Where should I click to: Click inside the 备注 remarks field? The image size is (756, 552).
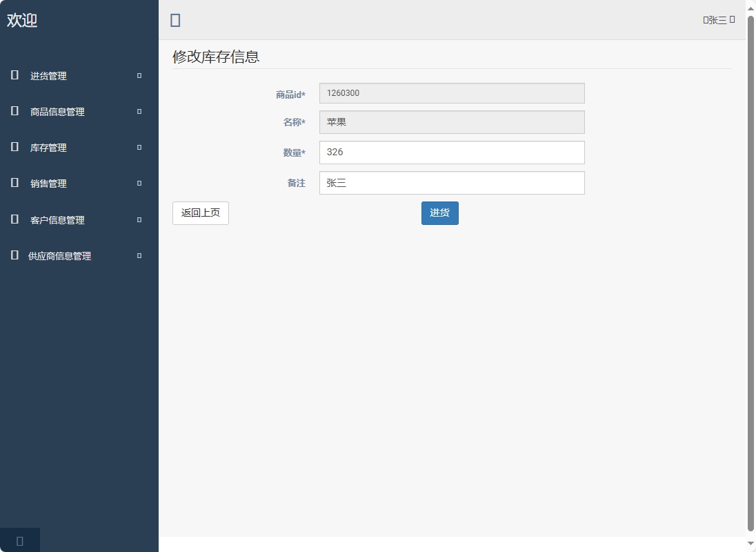[451, 182]
